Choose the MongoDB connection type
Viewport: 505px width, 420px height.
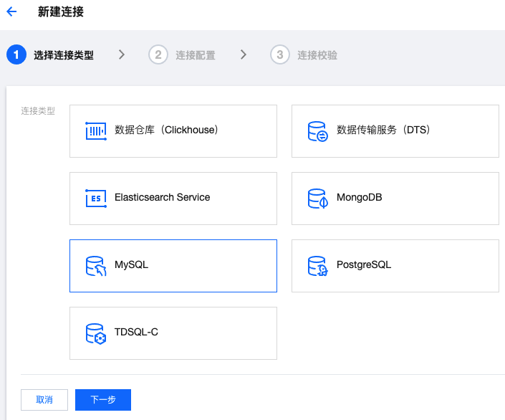395,199
